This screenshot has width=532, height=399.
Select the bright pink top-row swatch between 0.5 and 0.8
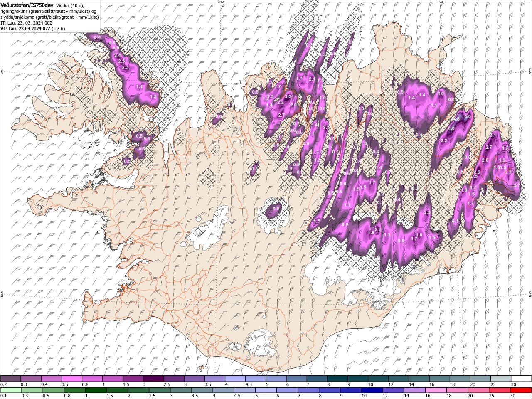pyautogui.click(x=71, y=379)
